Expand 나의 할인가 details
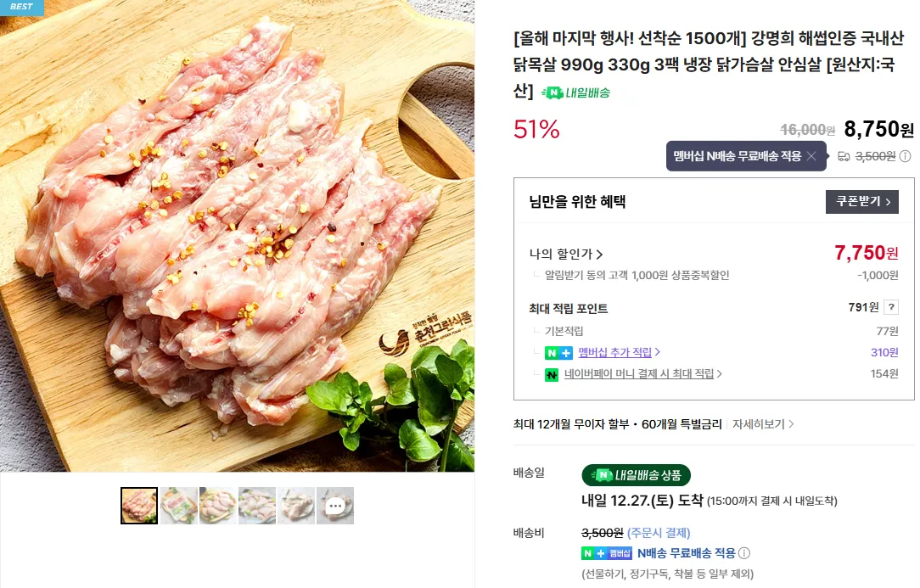This screenshot has height=588, width=920. pos(566,254)
